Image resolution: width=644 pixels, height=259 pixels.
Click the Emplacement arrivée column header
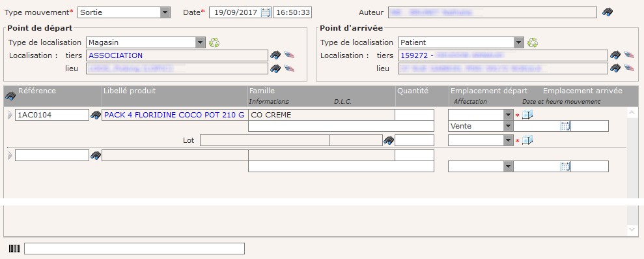[x=583, y=91]
